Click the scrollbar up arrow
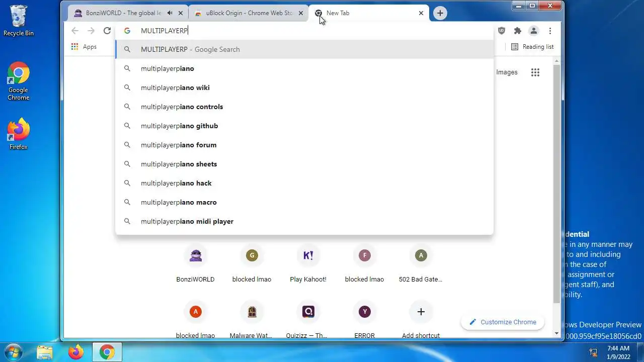644x362 pixels. click(556, 61)
